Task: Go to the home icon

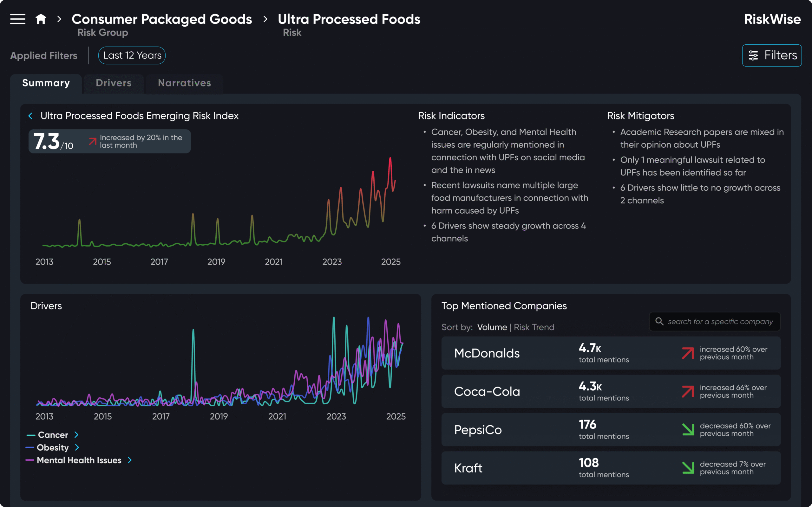Action: point(41,19)
